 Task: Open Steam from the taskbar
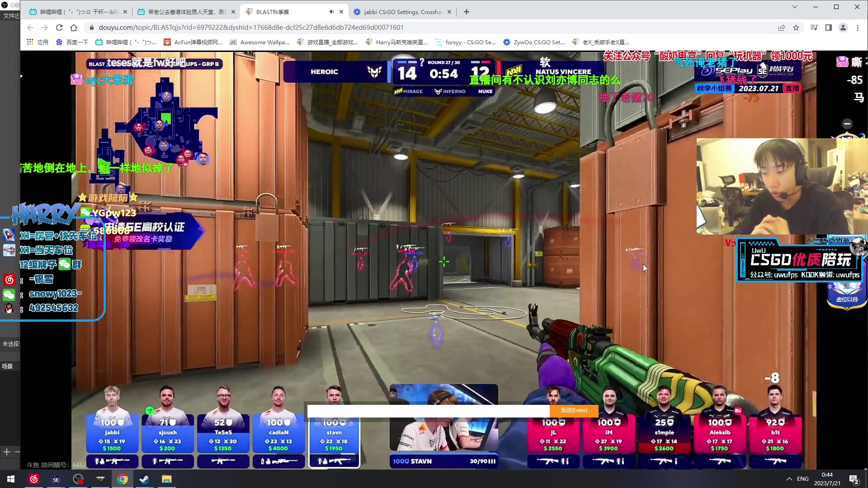(x=145, y=479)
